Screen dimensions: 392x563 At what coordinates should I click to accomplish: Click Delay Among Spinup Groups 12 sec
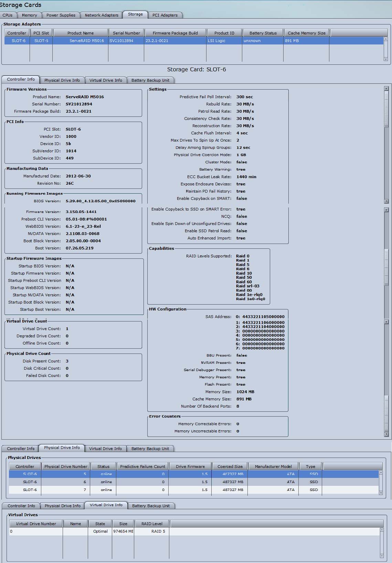243,147
